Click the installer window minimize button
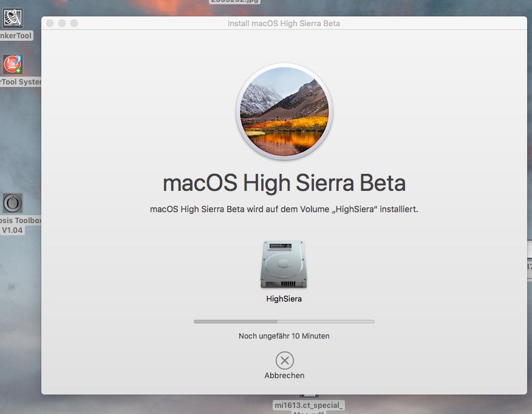532x414 pixels. tap(62, 23)
